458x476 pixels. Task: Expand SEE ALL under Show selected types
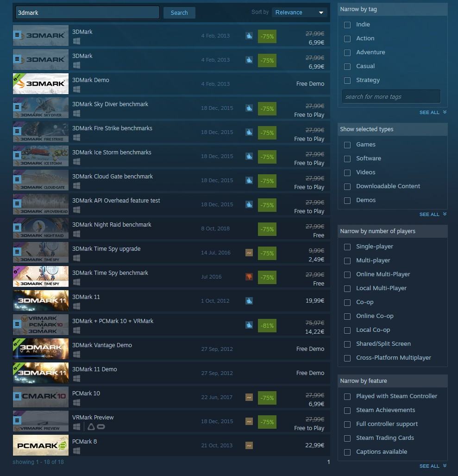(x=433, y=214)
